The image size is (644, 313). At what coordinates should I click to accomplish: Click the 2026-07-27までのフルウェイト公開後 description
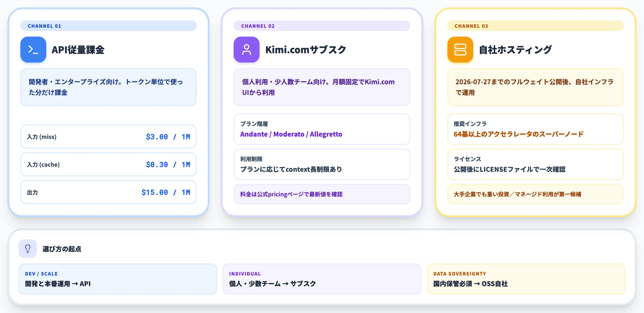(x=536, y=87)
